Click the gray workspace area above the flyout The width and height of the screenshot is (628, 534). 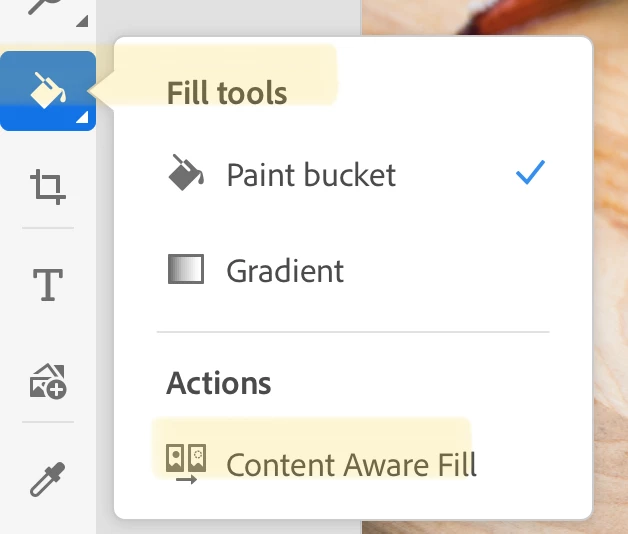[228, 18]
